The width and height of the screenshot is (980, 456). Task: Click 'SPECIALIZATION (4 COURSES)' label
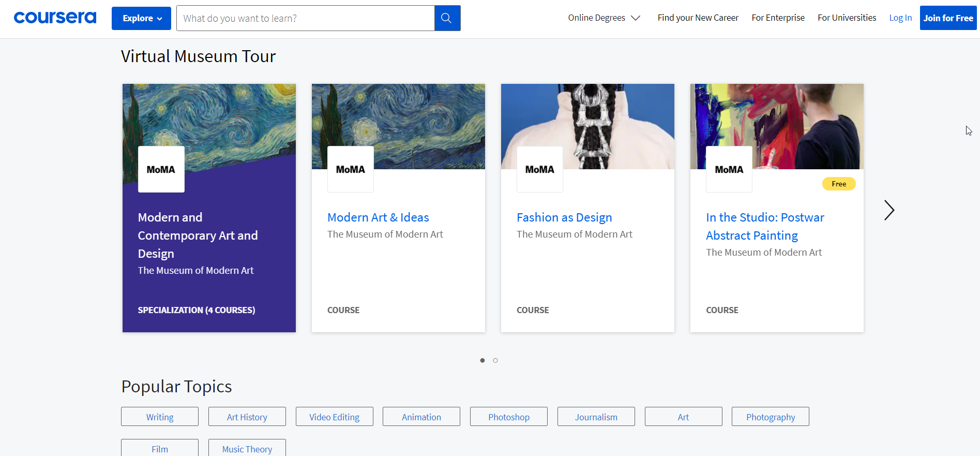click(x=197, y=310)
